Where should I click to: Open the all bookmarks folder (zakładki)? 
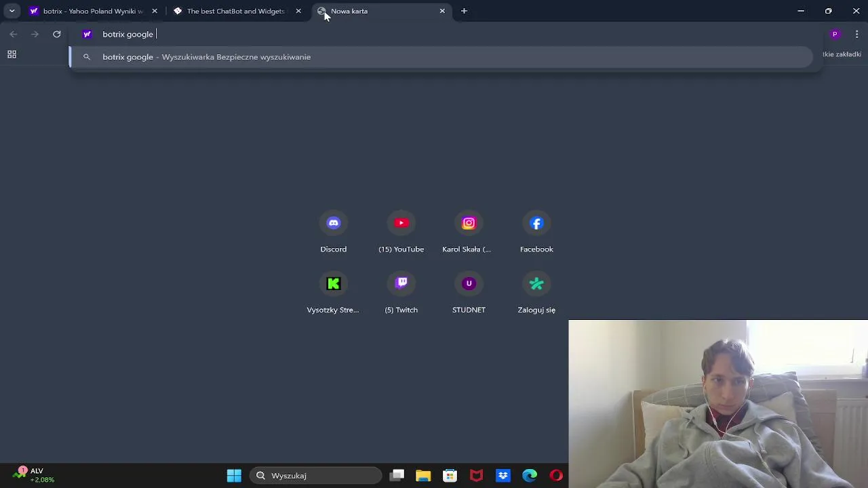click(x=841, y=54)
